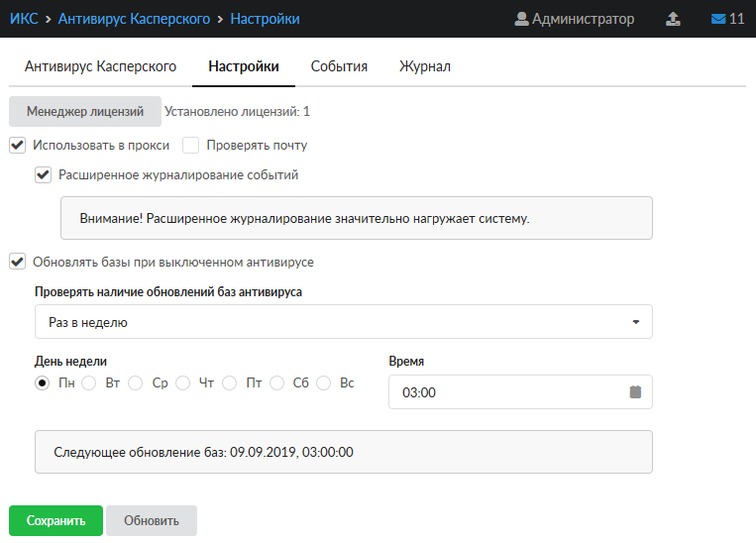Open the mail notifications envelope icon
This screenshot has height=543, width=756.
click(718, 19)
